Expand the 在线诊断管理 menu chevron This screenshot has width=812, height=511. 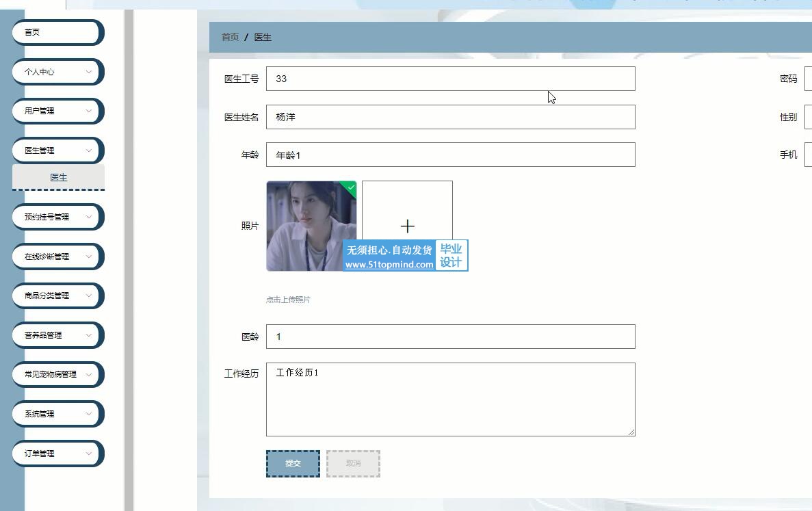[88, 257]
